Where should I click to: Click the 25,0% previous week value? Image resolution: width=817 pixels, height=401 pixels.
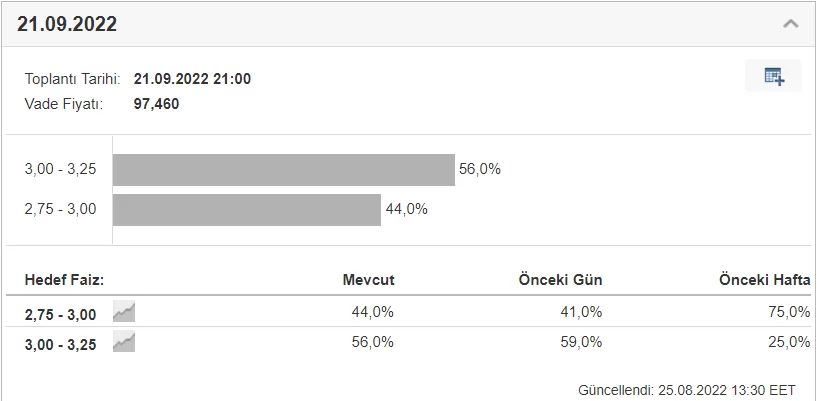coord(789,342)
